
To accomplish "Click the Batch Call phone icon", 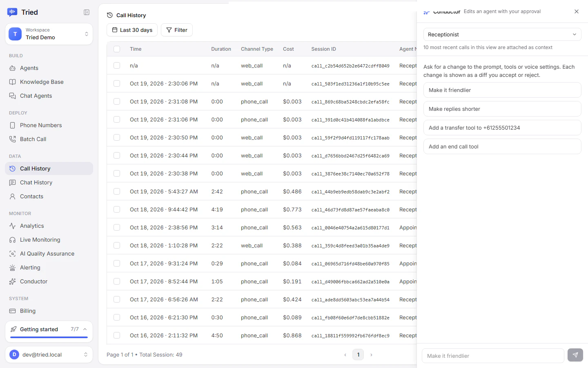I will [x=12, y=139].
